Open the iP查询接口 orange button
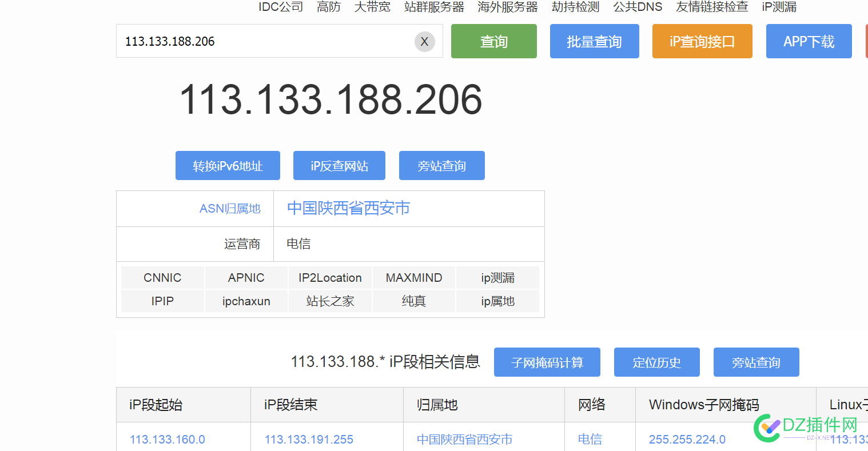 [702, 41]
